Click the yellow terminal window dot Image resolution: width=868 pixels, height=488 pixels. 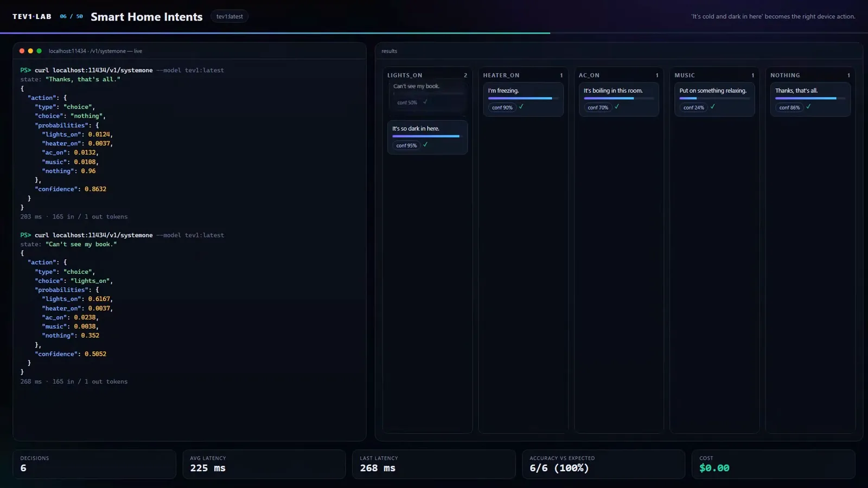click(x=30, y=51)
